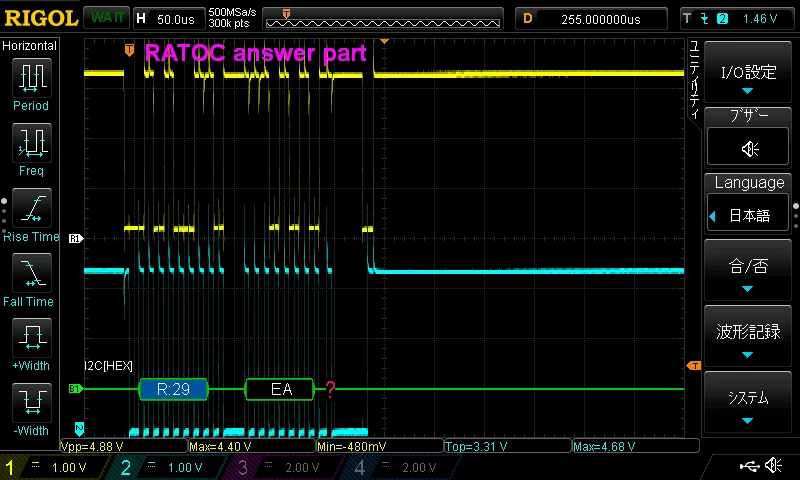Click the trigger source channel 2 indicator
The width and height of the screenshot is (800, 480).
tap(722, 19)
